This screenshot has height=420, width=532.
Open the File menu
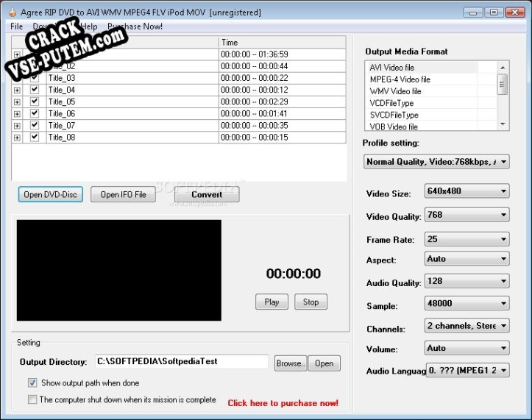pyautogui.click(x=16, y=26)
